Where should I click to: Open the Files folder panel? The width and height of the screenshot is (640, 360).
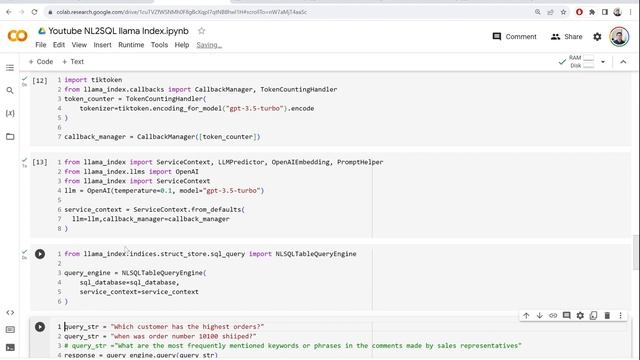(x=10, y=136)
